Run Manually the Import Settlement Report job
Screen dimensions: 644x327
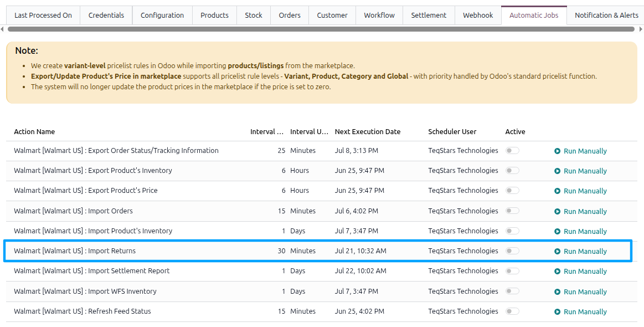(580, 272)
